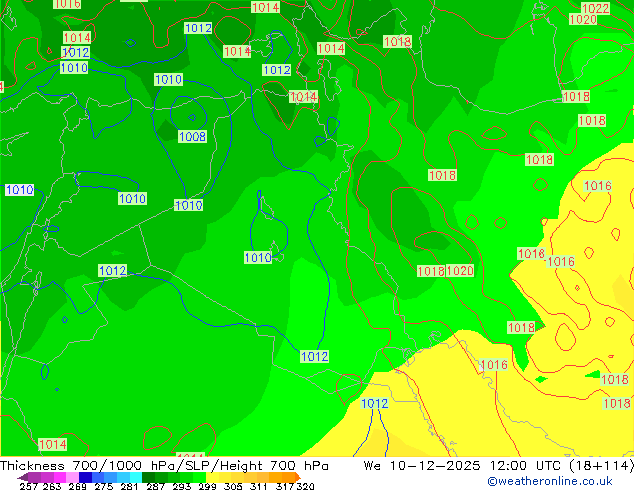Click the legend value 293
Screen dimensions: 634x490
coord(182,486)
